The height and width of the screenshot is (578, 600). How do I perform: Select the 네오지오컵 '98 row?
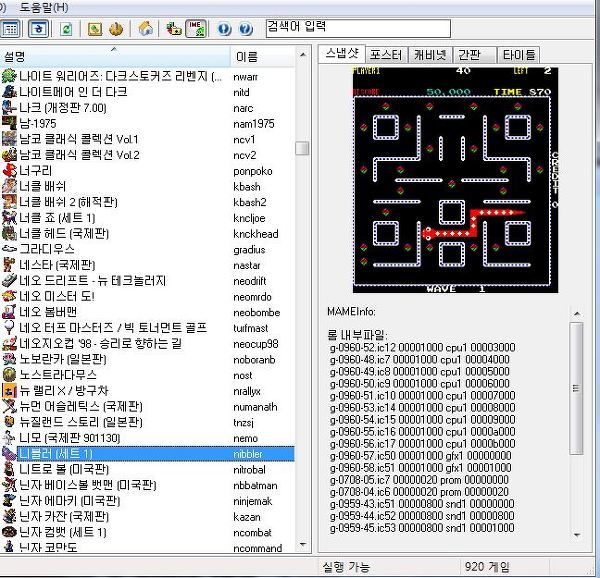point(147,344)
